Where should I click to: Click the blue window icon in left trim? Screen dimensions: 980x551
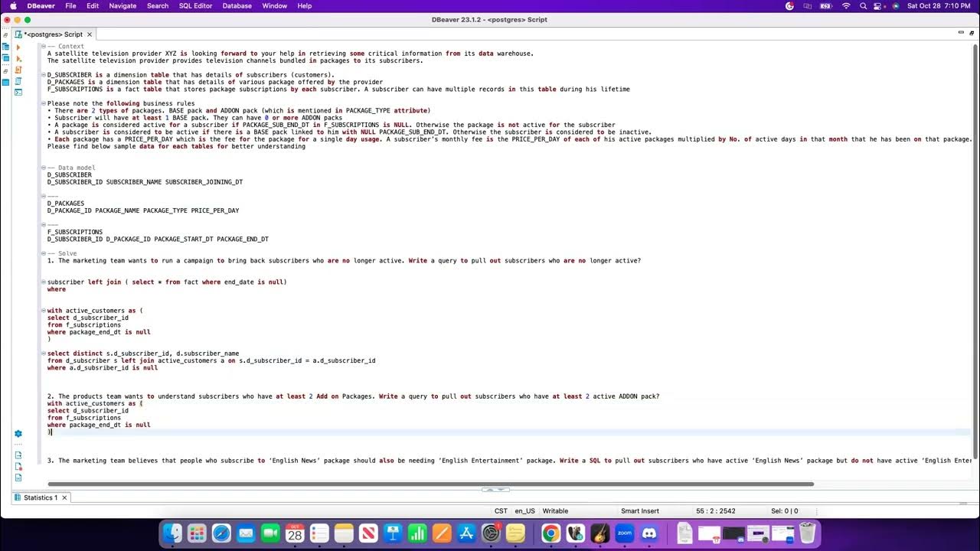pyautogui.click(x=6, y=82)
